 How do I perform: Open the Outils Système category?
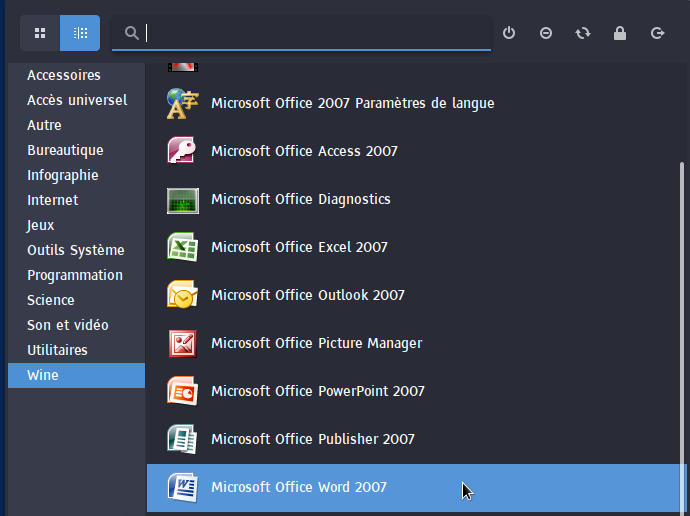pyautogui.click(x=76, y=250)
